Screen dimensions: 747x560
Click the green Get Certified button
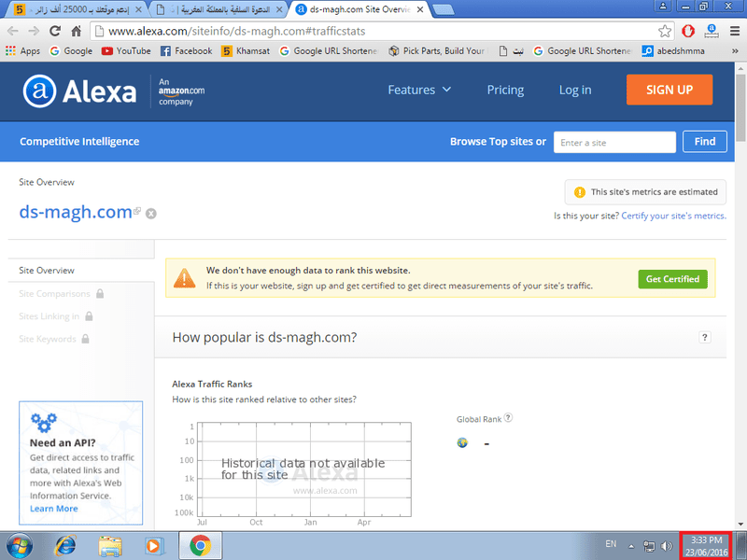(x=672, y=279)
